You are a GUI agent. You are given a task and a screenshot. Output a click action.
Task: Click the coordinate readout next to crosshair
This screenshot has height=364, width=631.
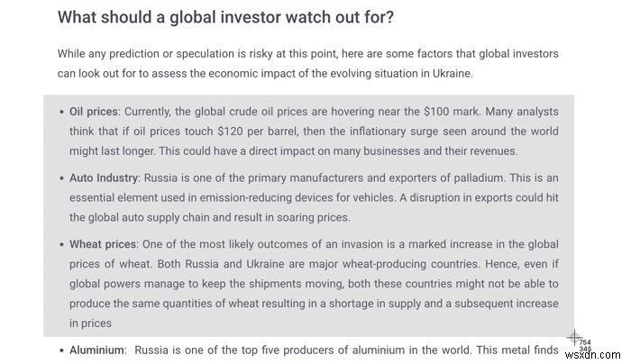(x=585, y=345)
